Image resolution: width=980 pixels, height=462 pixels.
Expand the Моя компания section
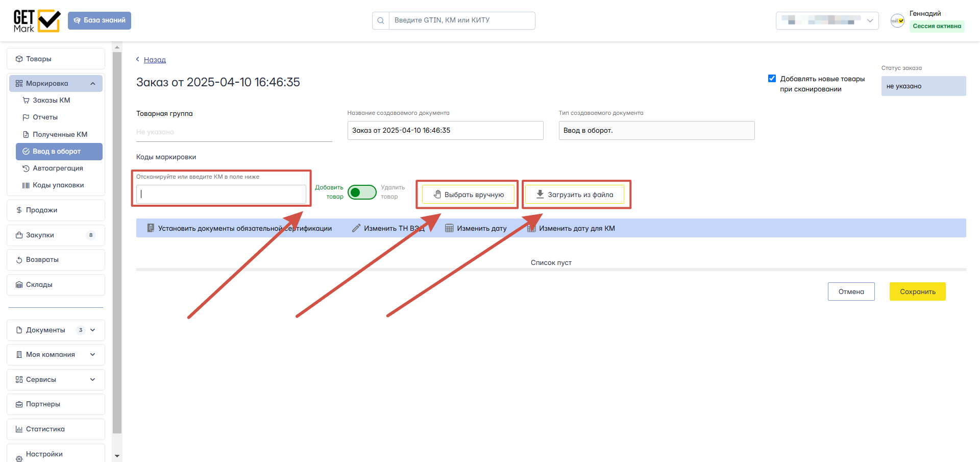56,354
